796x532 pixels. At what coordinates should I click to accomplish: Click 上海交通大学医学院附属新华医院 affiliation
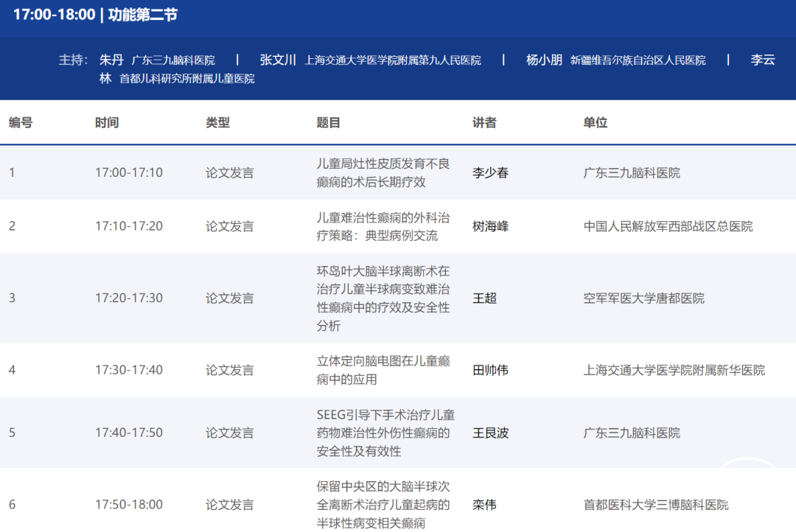point(674,370)
